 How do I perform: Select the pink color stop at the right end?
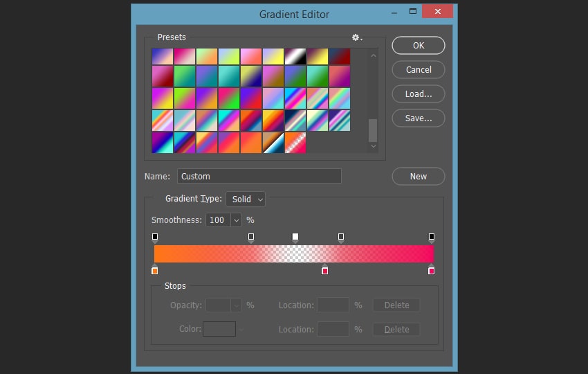(431, 270)
